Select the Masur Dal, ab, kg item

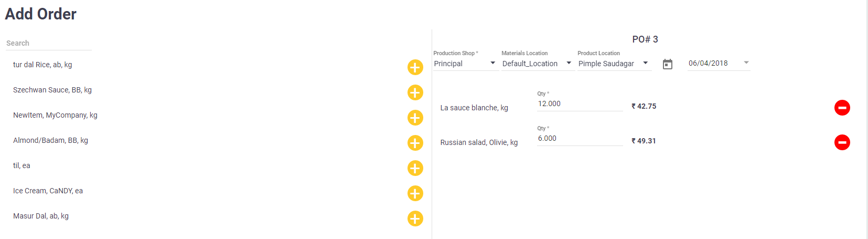click(x=41, y=216)
